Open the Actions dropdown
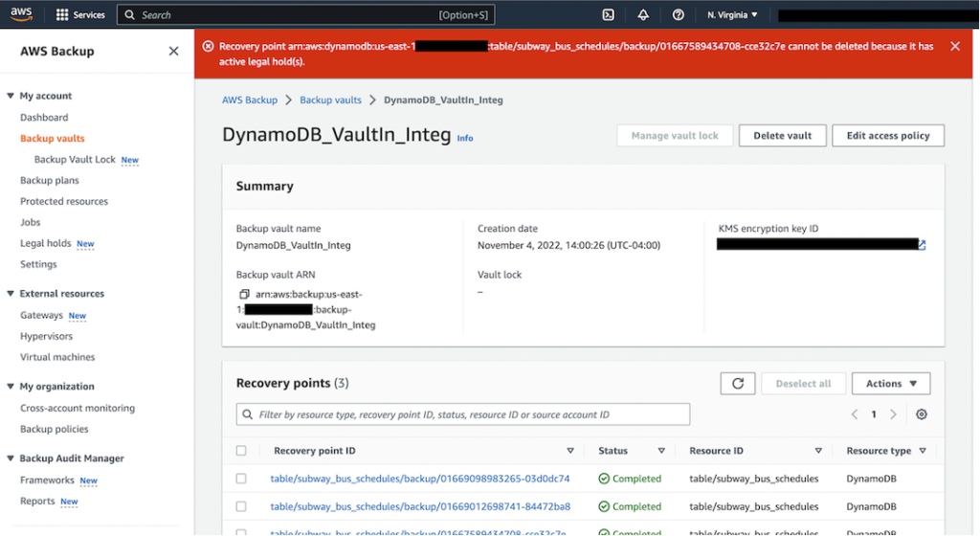The width and height of the screenshot is (980, 536). [x=891, y=384]
